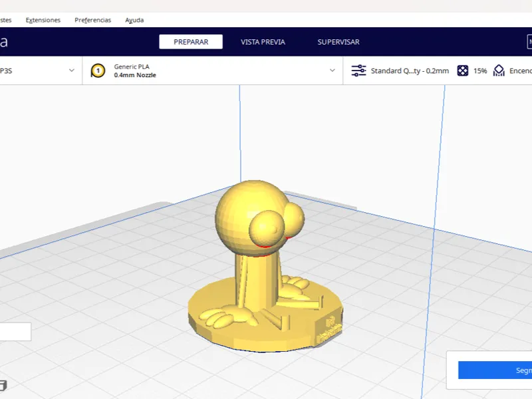Switch to the SUPERVISAR stage
The height and width of the screenshot is (399, 532).
click(338, 42)
